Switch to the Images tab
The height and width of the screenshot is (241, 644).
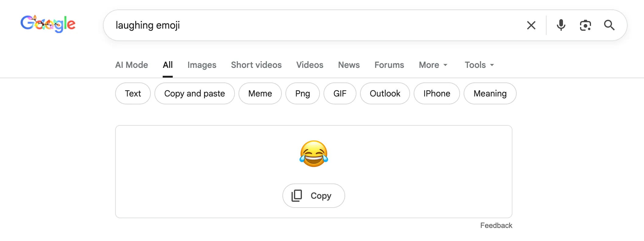202,65
